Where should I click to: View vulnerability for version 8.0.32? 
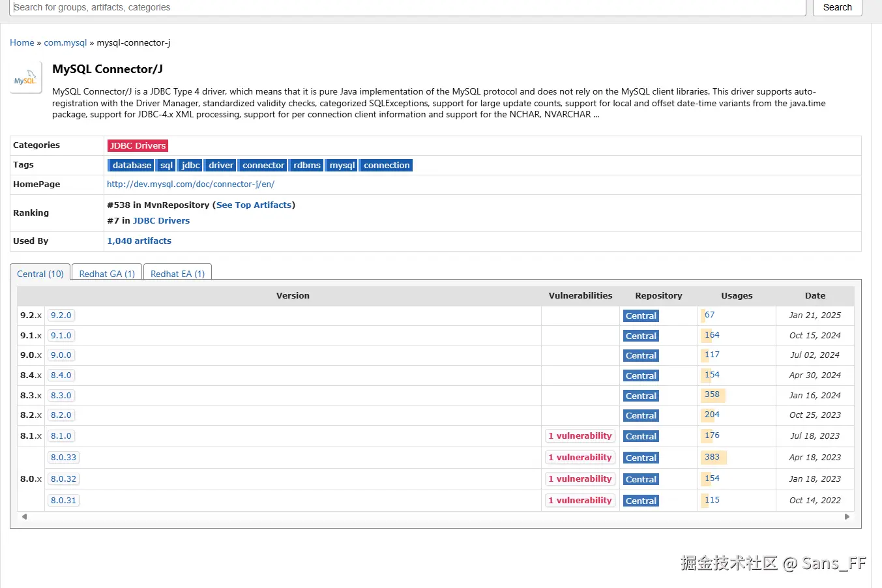580,479
